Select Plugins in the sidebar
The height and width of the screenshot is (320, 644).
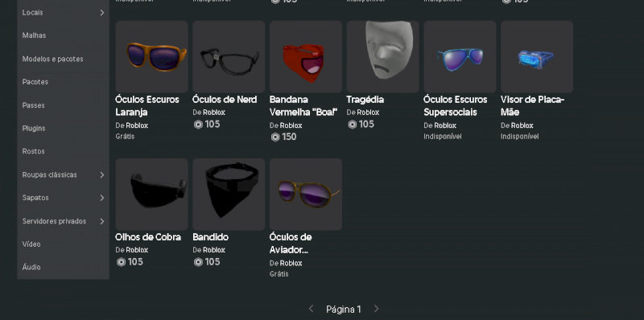34,129
